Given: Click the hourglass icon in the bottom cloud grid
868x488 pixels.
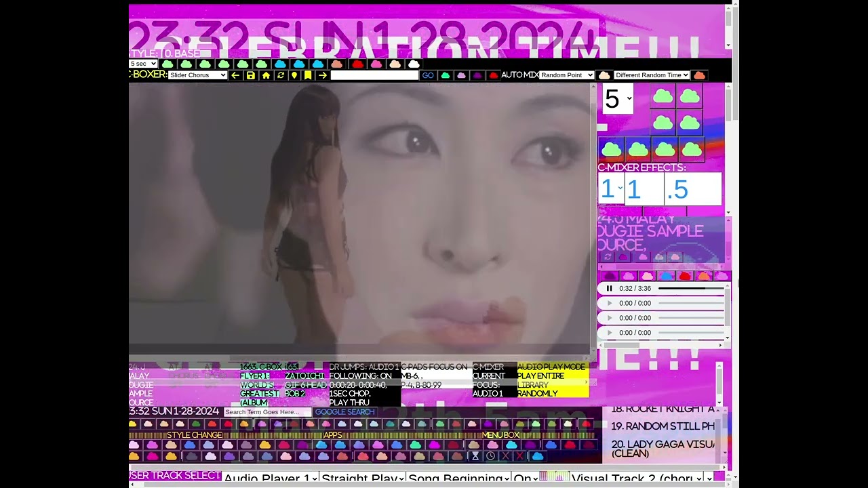Looking at the screenshot, I should (475, 456).
